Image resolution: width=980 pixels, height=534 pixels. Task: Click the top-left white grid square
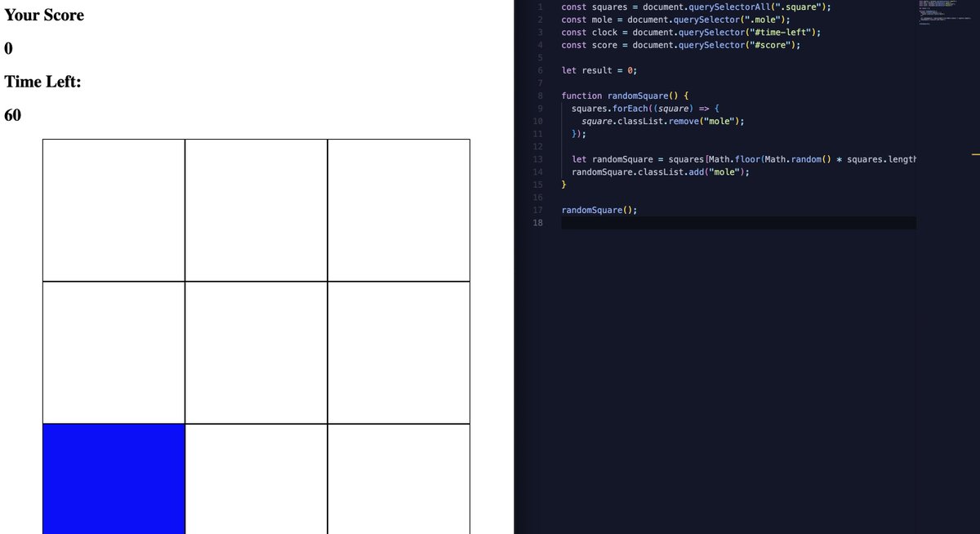pos(114,211)
